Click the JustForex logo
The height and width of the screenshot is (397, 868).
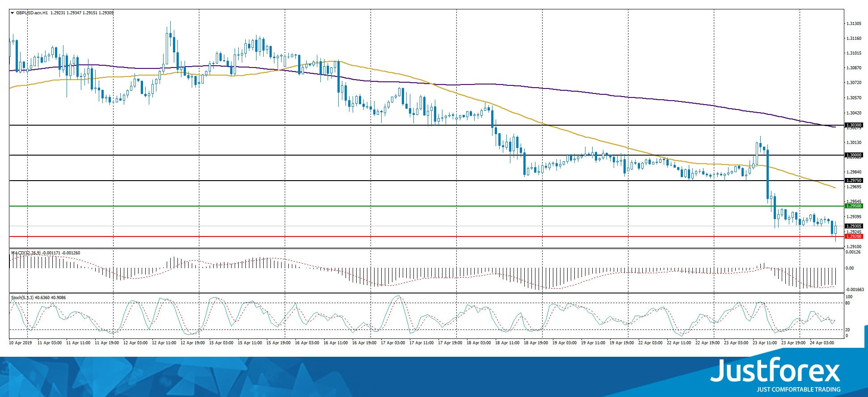click(775, 375)
